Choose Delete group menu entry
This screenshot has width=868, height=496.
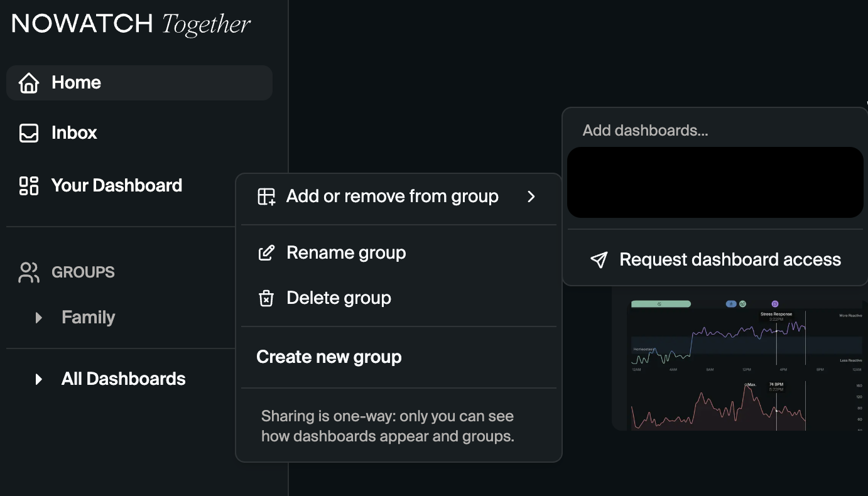click(399, 298)
